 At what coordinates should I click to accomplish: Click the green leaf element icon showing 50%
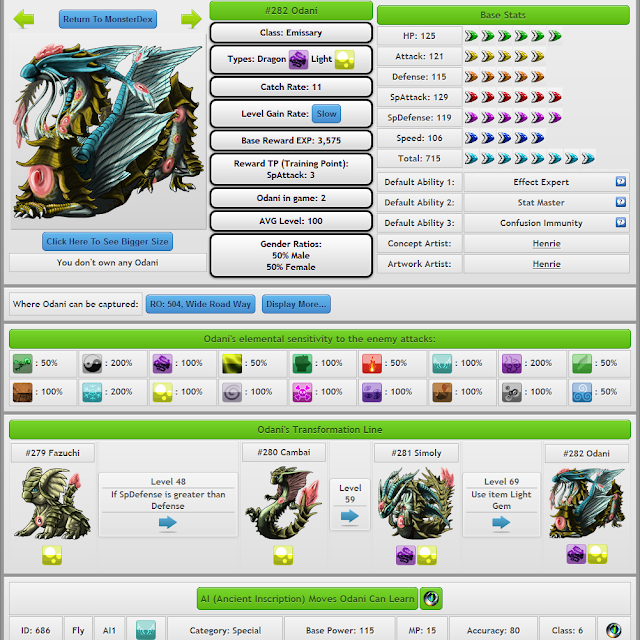click(582, 363)
